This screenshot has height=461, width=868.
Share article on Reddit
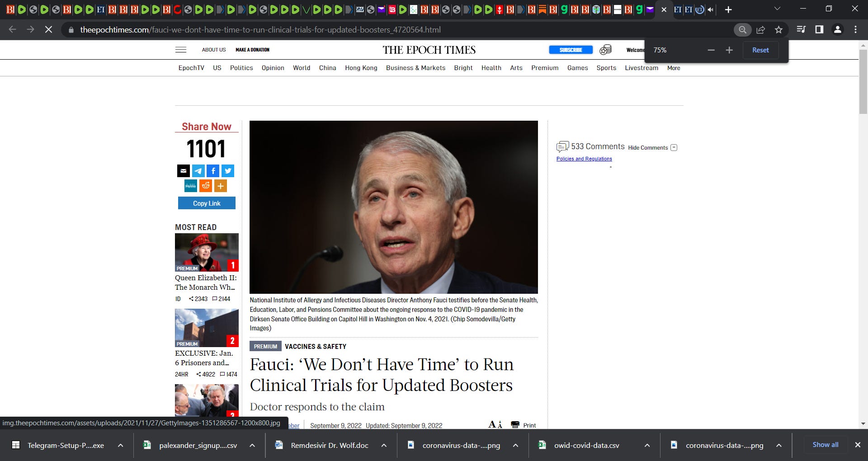(206, 186)
